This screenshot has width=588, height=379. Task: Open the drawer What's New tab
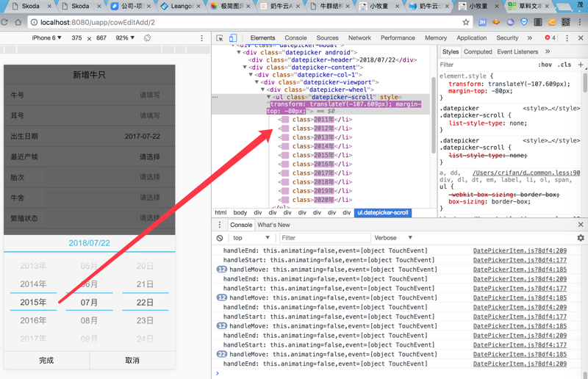point(273,225)
